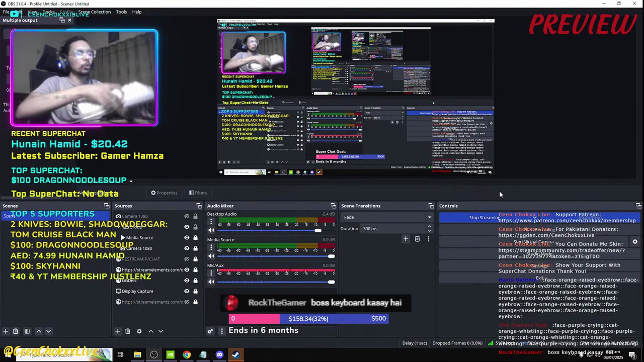Image resolution: width=644 pixels, height=362 pixels.
Task: Remove the selected source
Action: [x=128, y=331]
